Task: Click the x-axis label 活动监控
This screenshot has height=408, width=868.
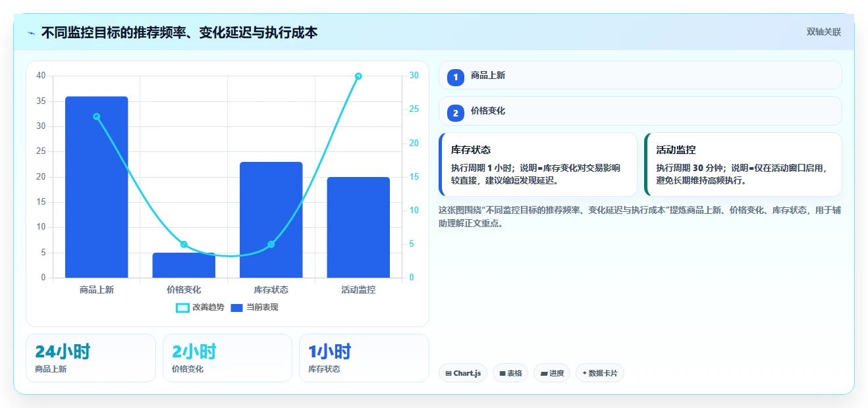Action: [358, 290]
